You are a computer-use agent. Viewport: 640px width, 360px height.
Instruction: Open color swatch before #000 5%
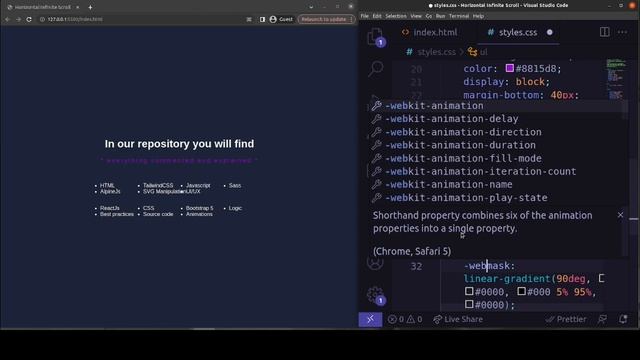click(x=521, y=291)
